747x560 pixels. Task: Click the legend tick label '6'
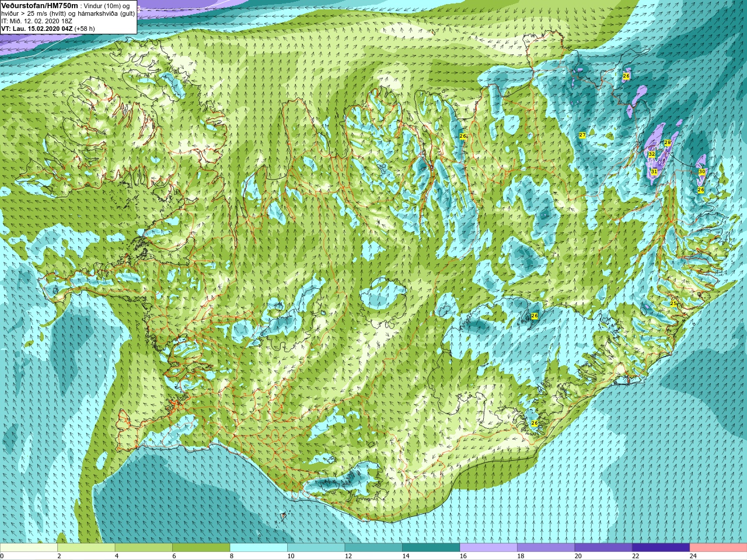(174, 556)
